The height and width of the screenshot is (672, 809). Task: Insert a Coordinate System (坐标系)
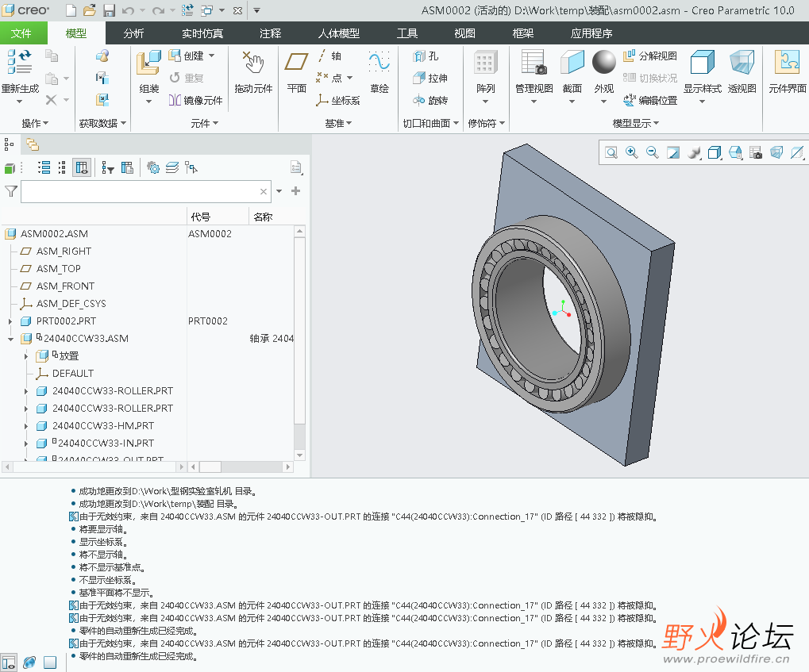coord(338,100)
